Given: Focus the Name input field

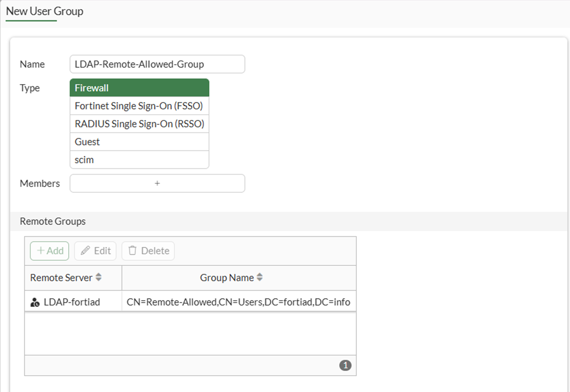Looking at the screenshot, I should coord(157,64).
